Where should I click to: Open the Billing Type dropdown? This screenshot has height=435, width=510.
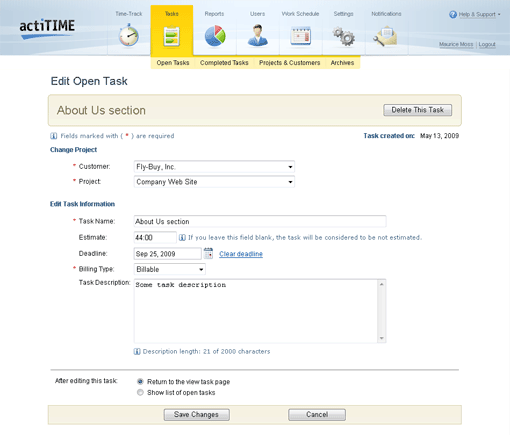point(170,269)
